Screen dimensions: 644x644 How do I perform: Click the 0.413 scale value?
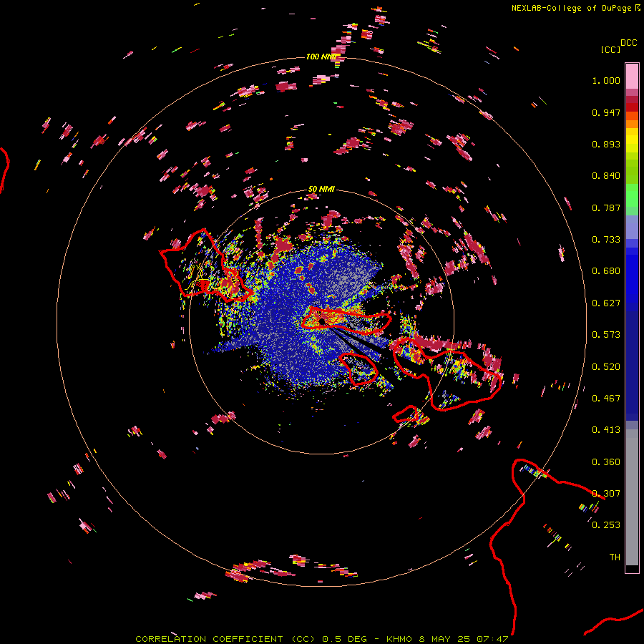point(606,430)
